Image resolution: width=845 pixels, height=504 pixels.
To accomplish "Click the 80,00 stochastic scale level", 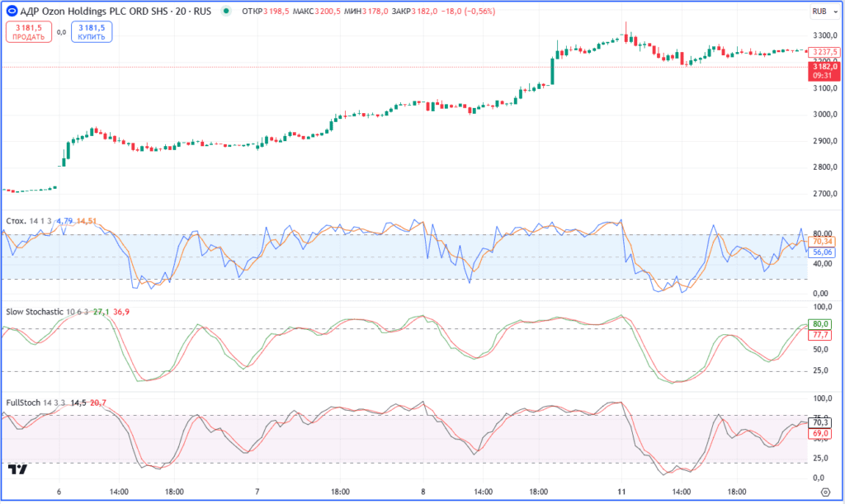I will [822, 233].
